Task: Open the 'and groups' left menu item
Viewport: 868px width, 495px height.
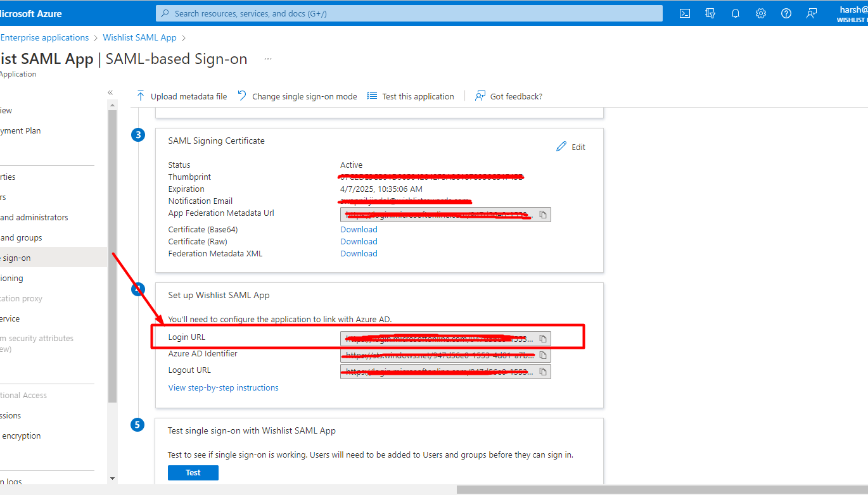Action: pos(21,237)
